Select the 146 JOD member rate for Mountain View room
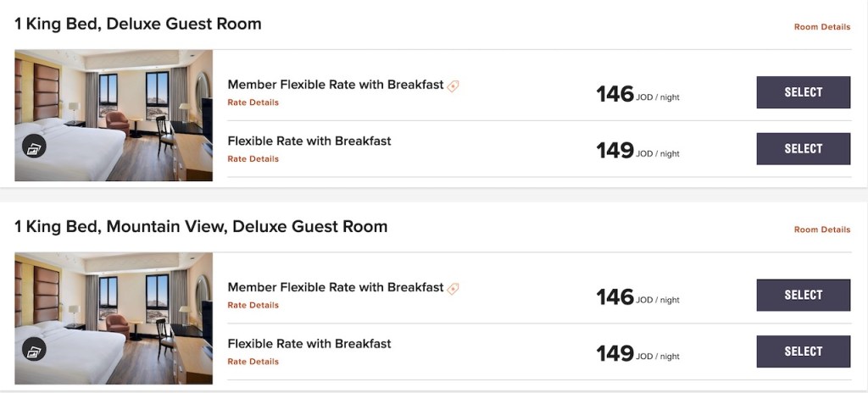The width and height of the screenshot is (868, 393). point(803,295)
